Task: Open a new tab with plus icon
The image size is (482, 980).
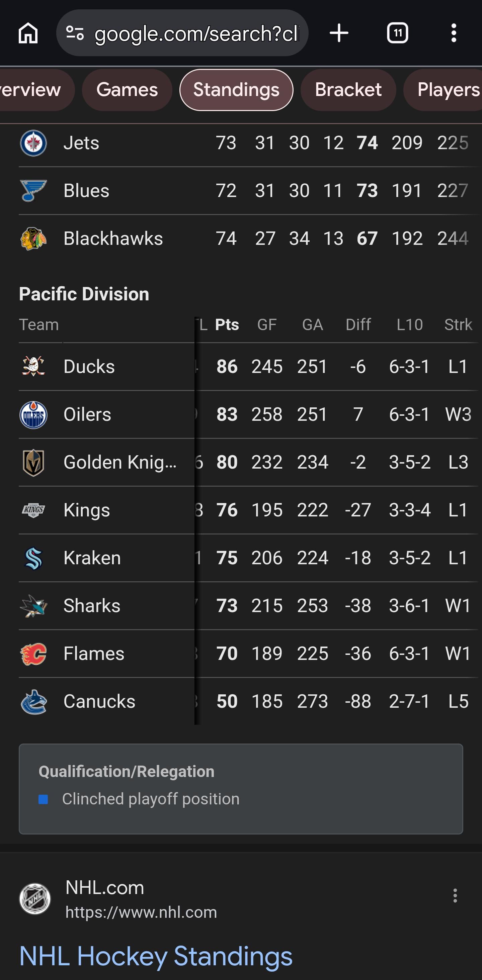Action: (x=339, y=33)
